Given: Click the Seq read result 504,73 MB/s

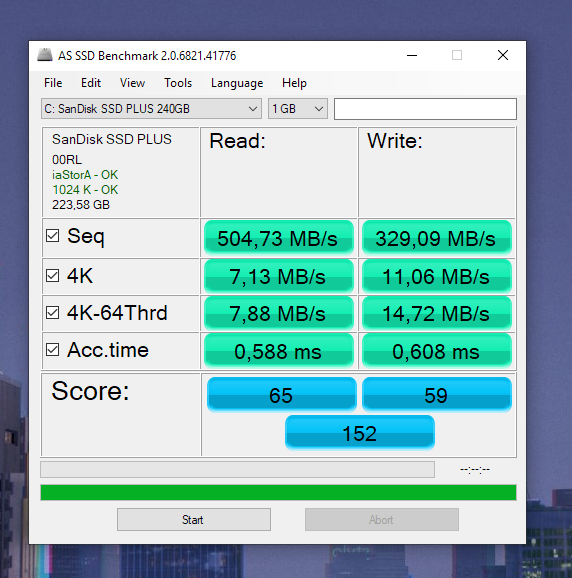Looking at the screenshot, I should (279, 238).
